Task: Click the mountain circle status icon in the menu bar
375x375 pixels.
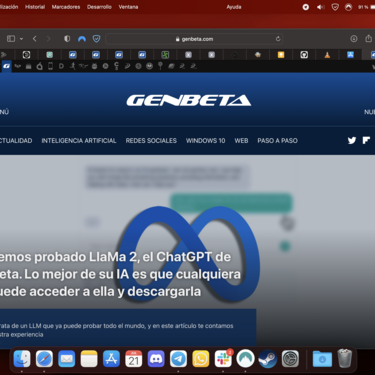Action: tap(348, 7)
